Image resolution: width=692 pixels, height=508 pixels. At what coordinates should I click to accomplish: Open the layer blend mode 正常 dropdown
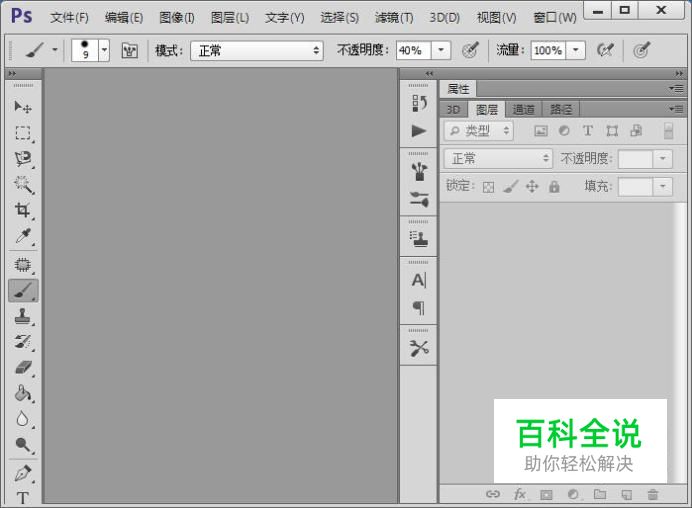(x=498, y=158)
